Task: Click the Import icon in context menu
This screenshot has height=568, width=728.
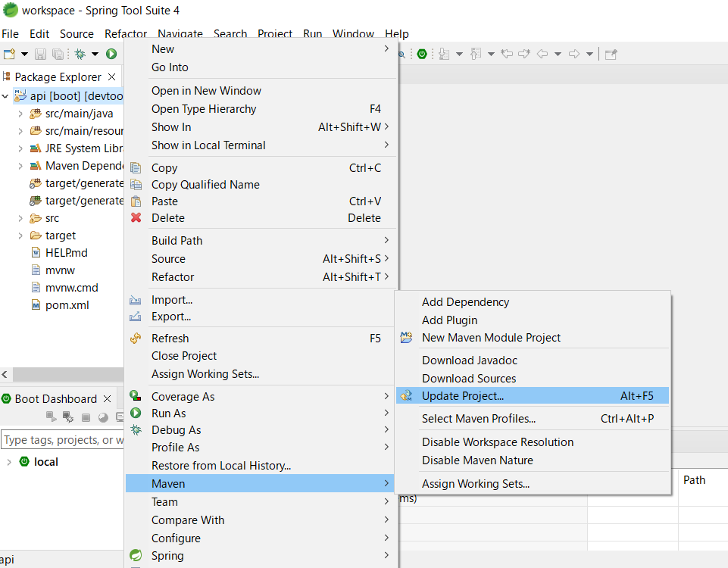Action: tap(135, 300)
